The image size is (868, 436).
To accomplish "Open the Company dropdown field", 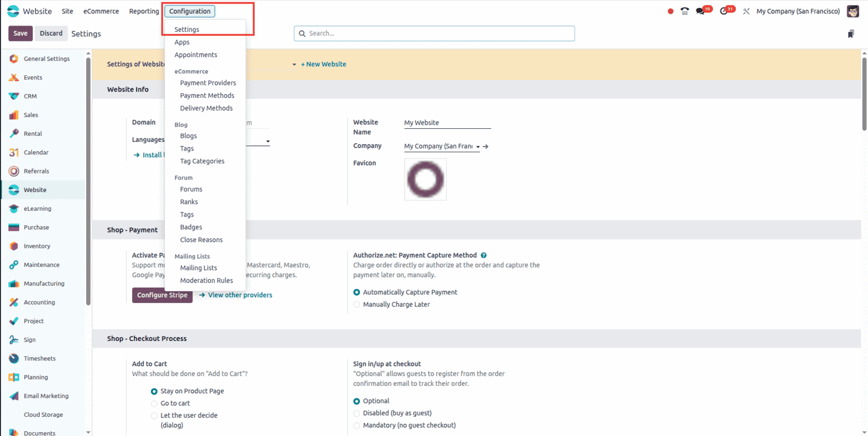I will click(442, 146).
